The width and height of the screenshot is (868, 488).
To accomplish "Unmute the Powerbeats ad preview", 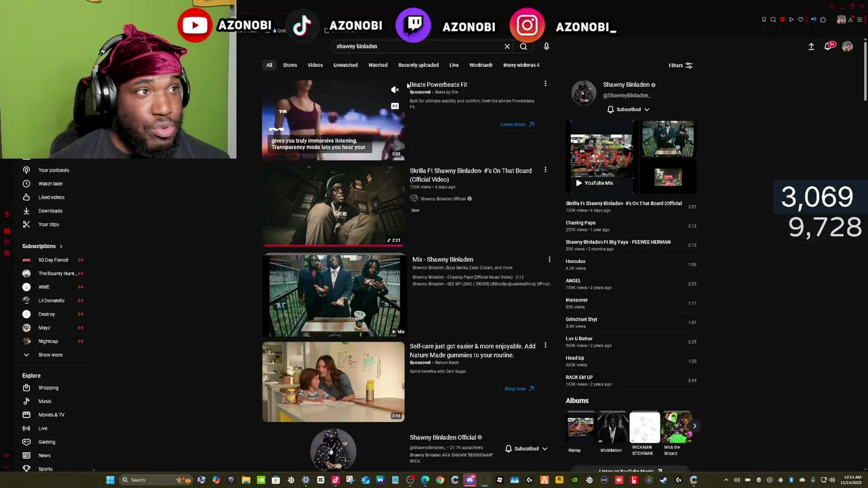I will [x=395, y=89].
